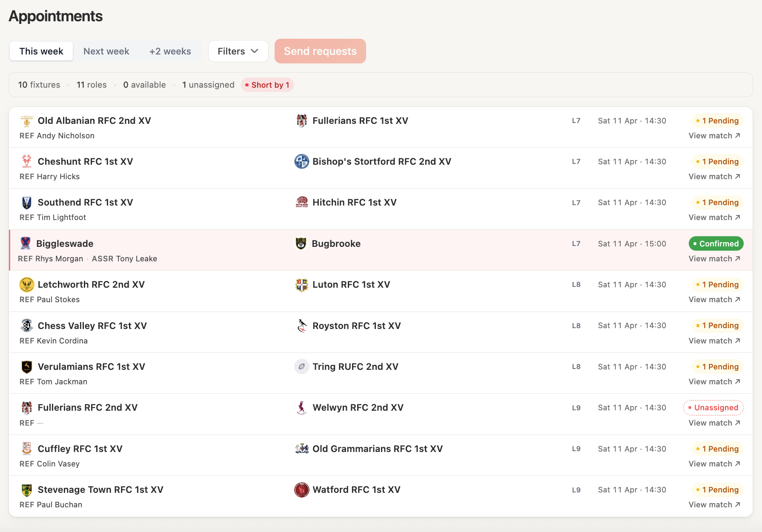Click referee name Tom Jackman
This screenshot has width=762, height=532.
62,382
